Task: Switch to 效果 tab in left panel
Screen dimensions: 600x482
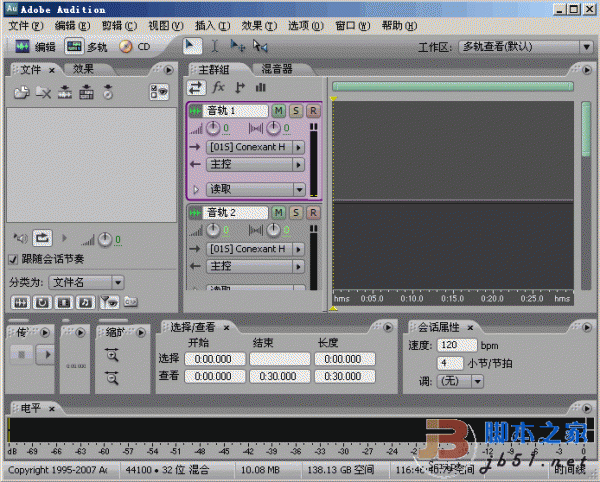Action: (x=83, y=69)
